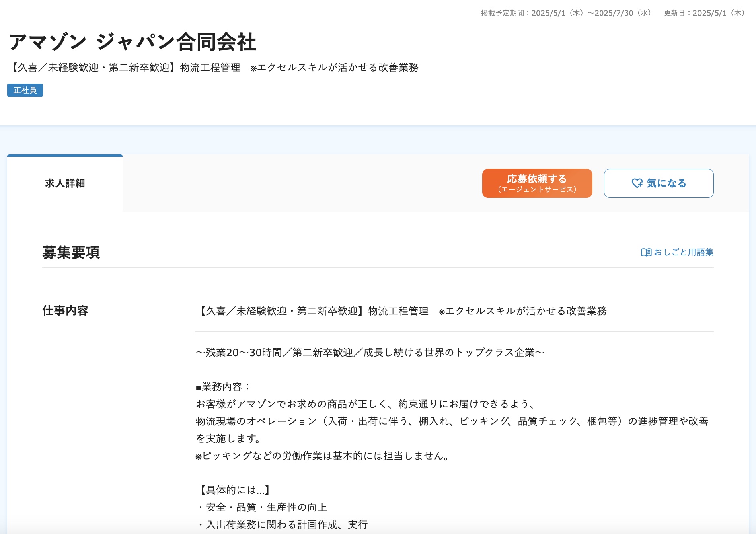The height and width of the screenshot is (534, 756).
Task: Click the ※ピッキングなどの労働作業 note line
Action: [x=323, y=456]
